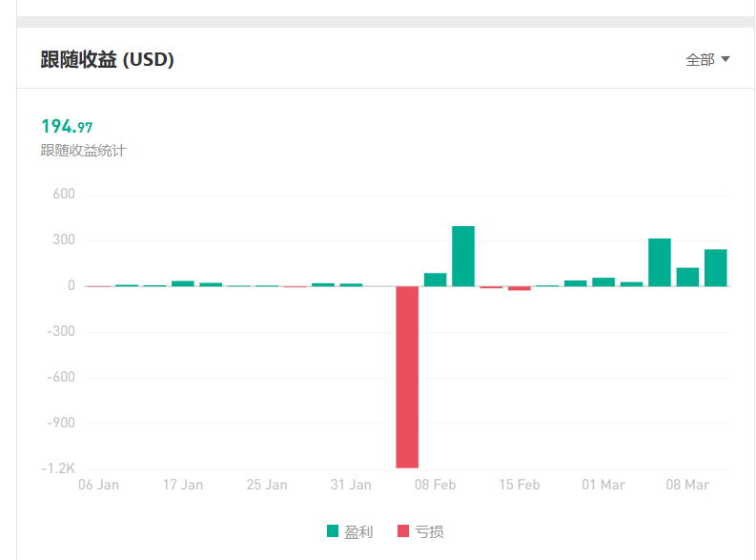This screenshot has width=756, height=560.
Task: Click the green 盈利 legend color square
Action: click(x=333, y=531)
